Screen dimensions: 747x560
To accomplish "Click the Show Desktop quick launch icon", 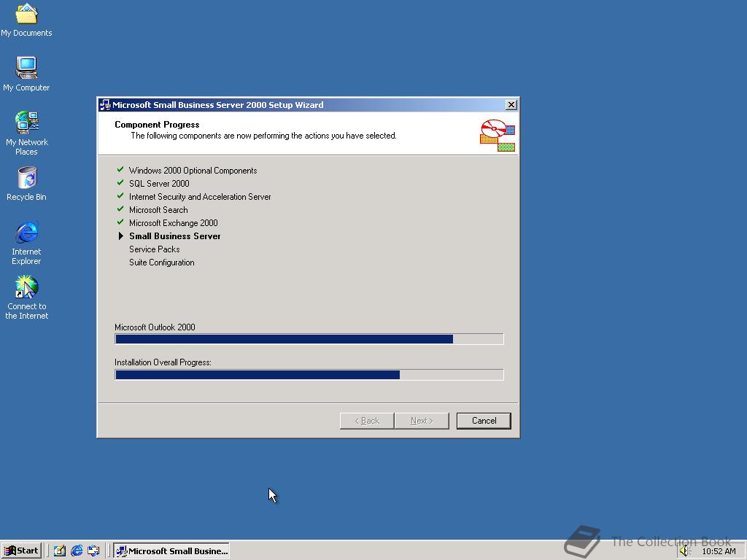I will click(60, 551).
